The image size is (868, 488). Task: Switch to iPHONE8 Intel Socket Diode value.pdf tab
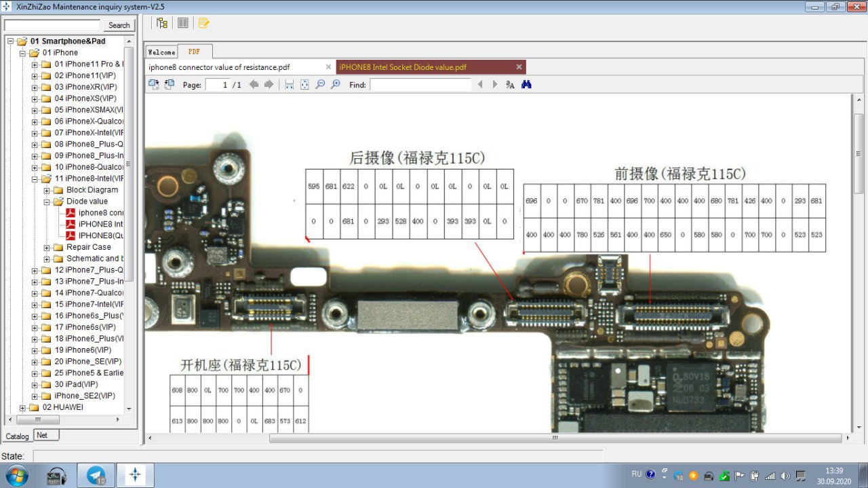431,67
